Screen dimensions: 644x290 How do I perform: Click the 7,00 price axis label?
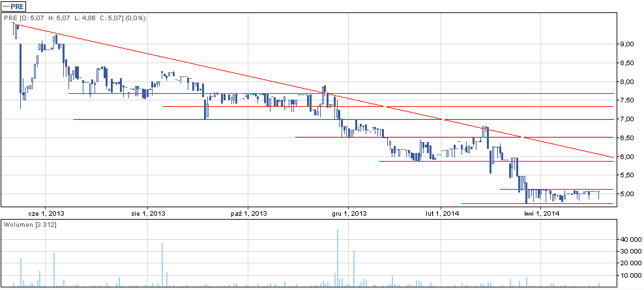(x=627, y=119)
